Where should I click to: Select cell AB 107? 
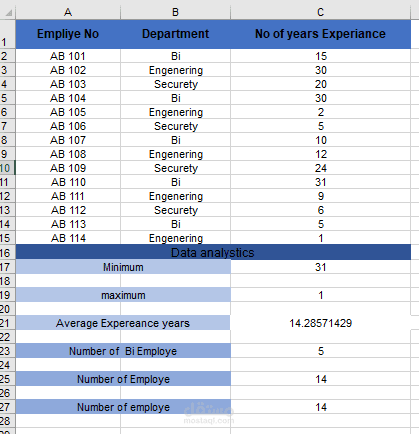[68, 140]
